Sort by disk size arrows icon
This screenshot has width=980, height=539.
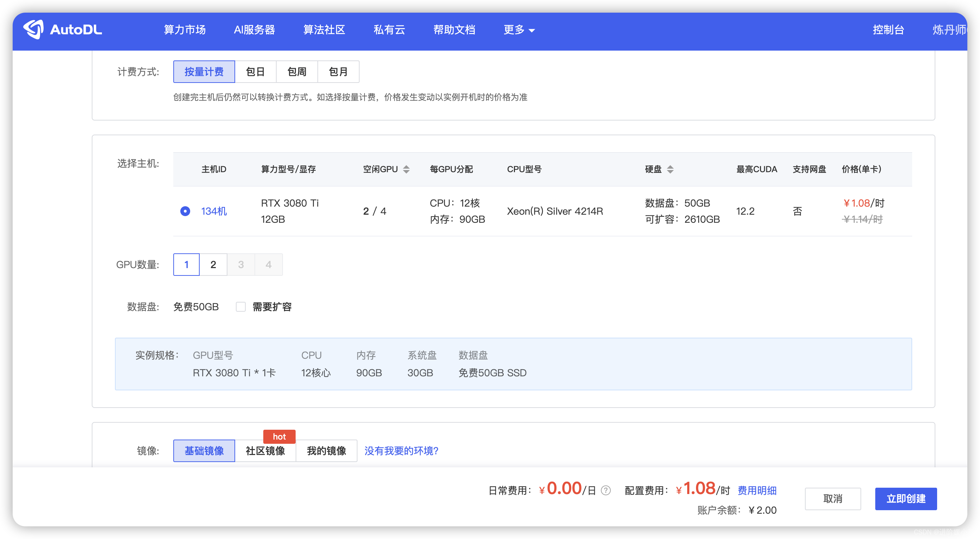(670, 169)
